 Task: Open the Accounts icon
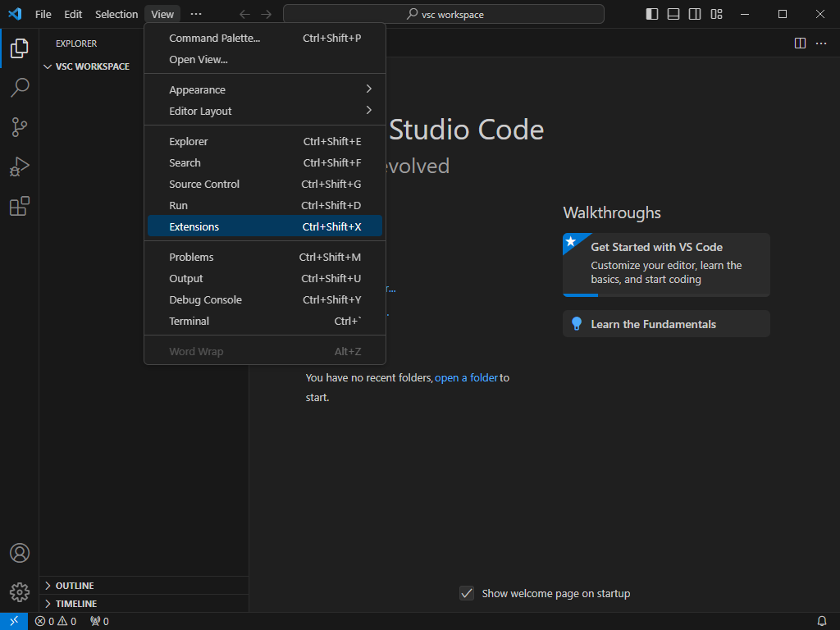click(x=20, y=553)
